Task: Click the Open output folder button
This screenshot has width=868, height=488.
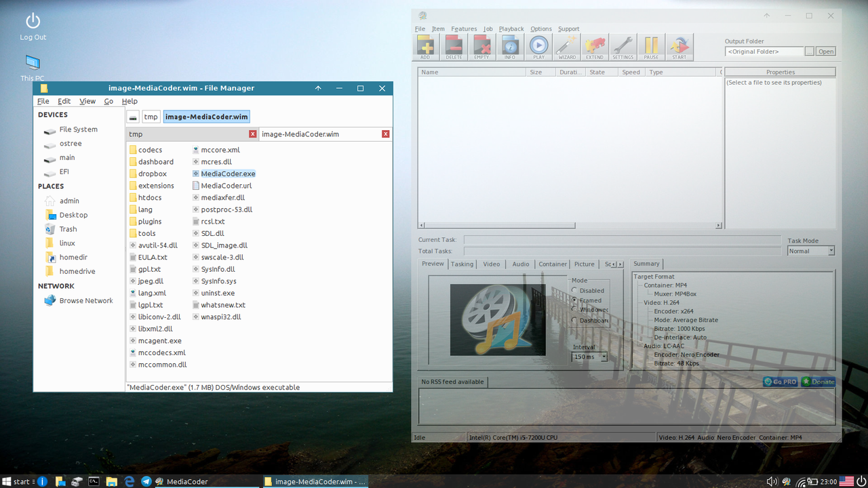Action: tap(825, 52)
